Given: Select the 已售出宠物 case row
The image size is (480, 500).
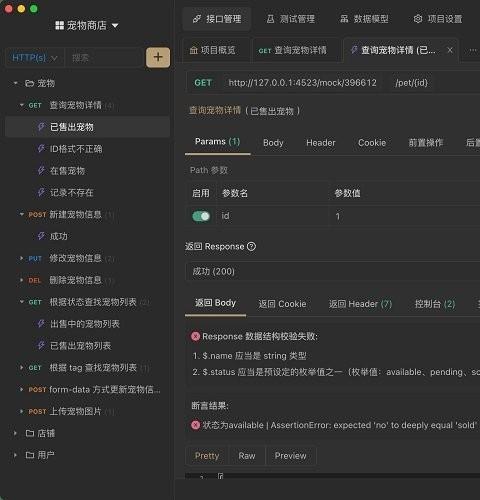Looking at the screenshot, I should point(87,127).
